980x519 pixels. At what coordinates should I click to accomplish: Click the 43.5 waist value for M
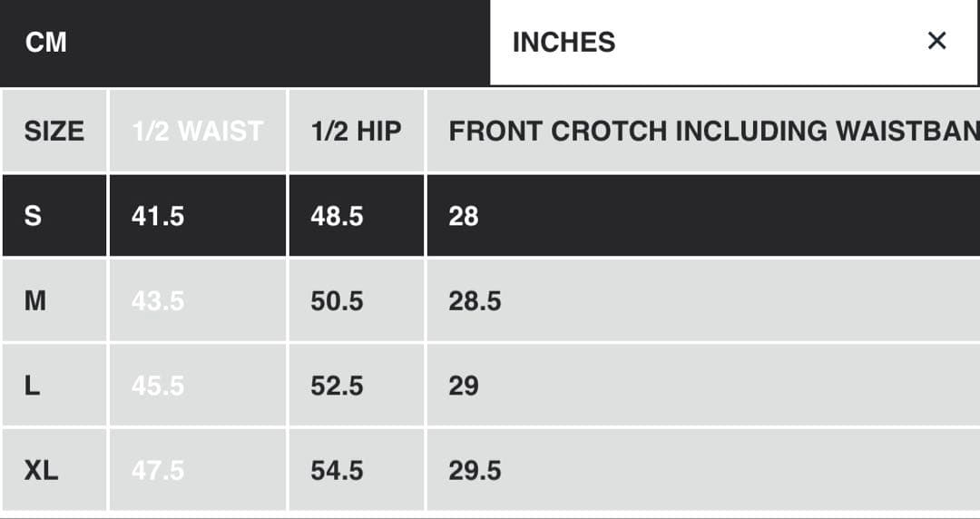pos(158,300)
